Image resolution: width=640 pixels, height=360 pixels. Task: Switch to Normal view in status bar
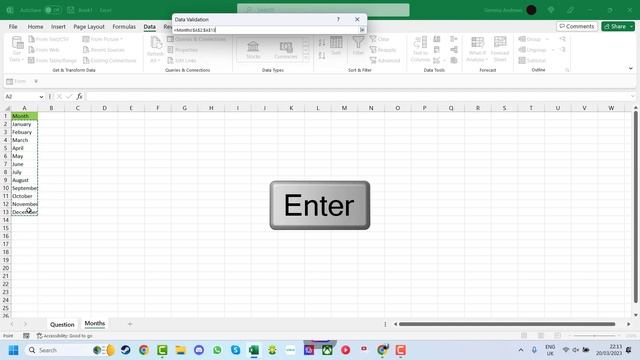click(524, 336)
